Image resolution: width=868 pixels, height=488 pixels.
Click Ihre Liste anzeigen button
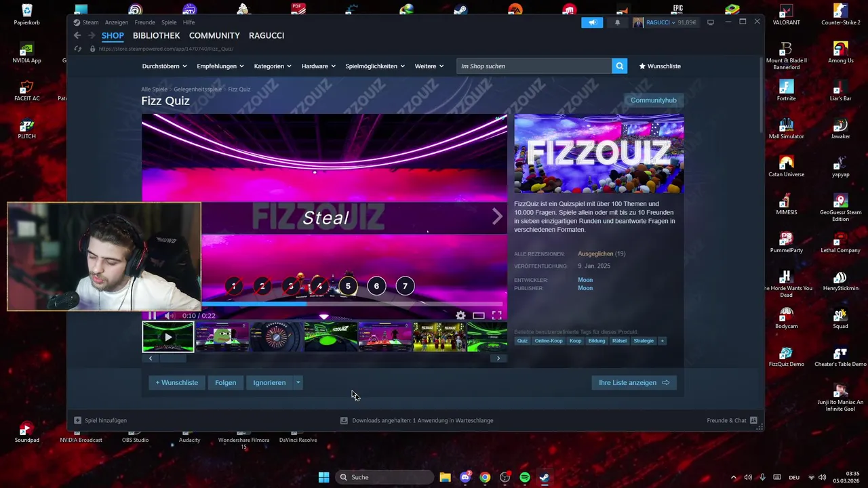[x=634, y=383]
